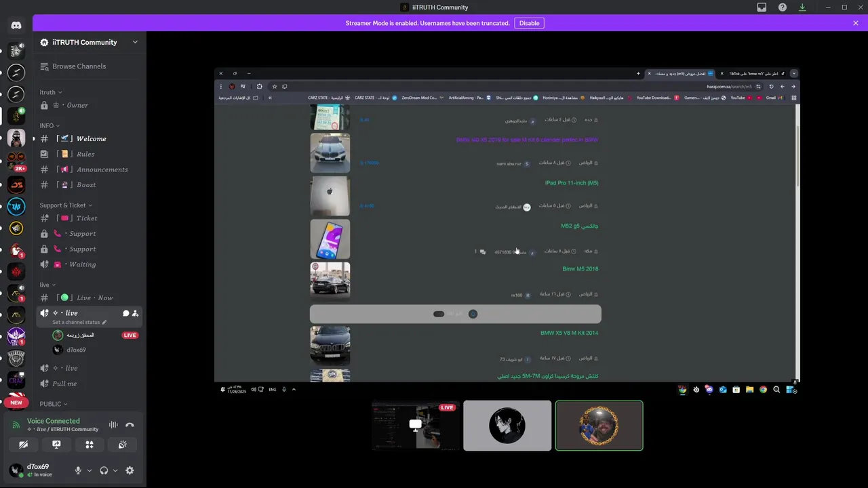Click Voice Connected status text

tap(53, 421)
